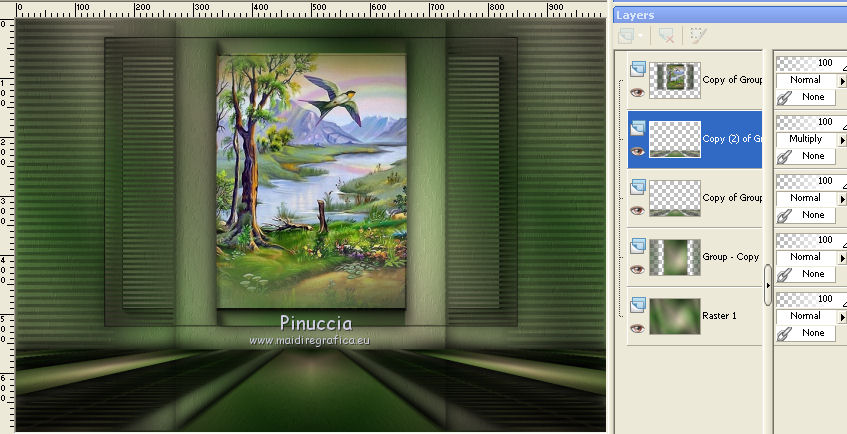The height and width of the screenshot is (434, 847).
Task: Click the opacity slider of Group - Copy
Action: (811, 241)
